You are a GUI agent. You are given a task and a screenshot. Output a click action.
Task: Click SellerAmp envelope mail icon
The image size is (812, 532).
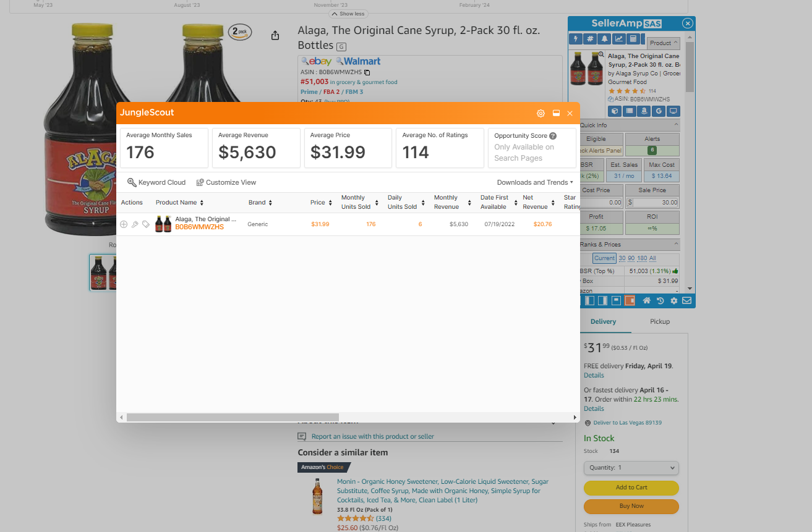686,301
